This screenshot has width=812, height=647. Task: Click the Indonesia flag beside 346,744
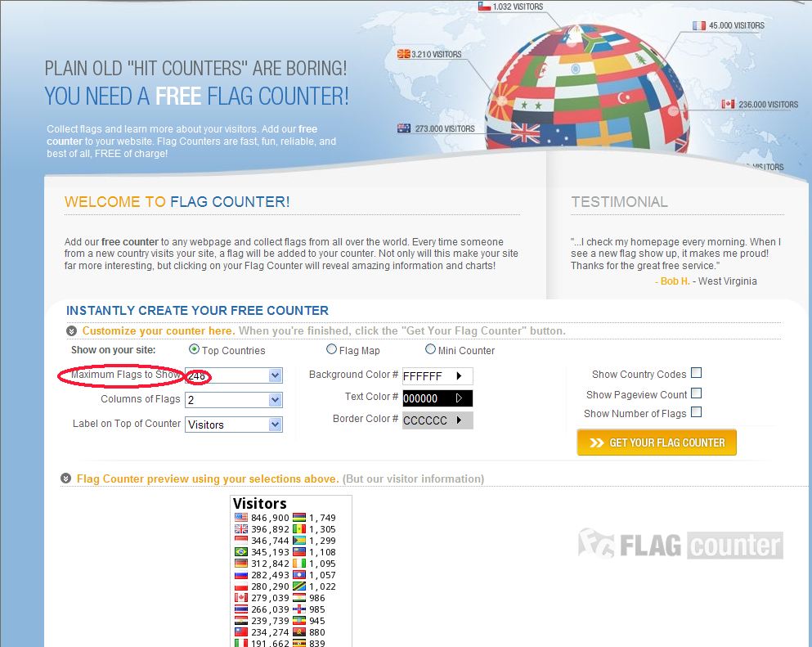[x=240, y=541]
